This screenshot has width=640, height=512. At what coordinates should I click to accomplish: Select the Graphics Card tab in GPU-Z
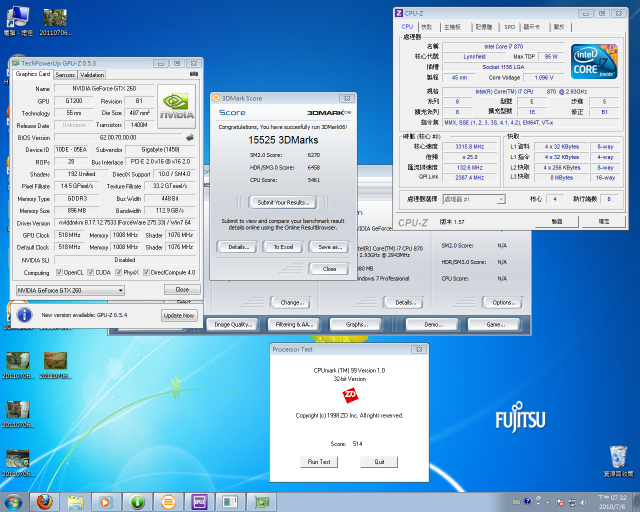pyautogui.click(x=33, y=74)
